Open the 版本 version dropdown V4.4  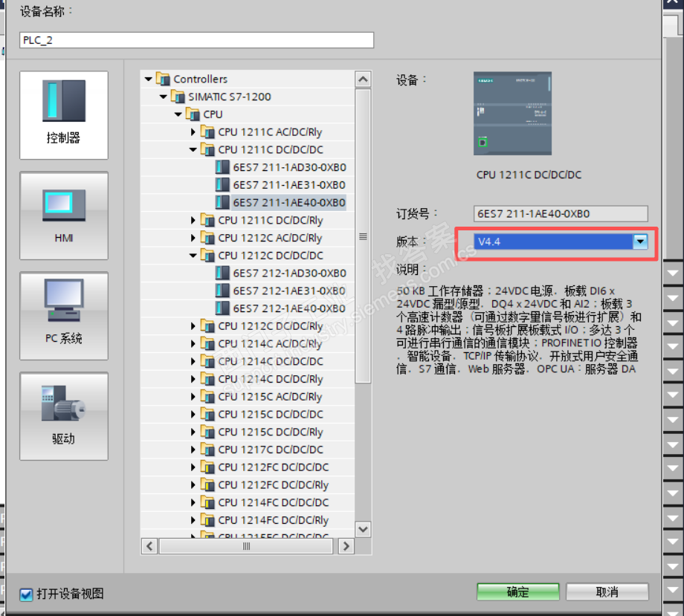pyautogui.click(x=640, y=241)
